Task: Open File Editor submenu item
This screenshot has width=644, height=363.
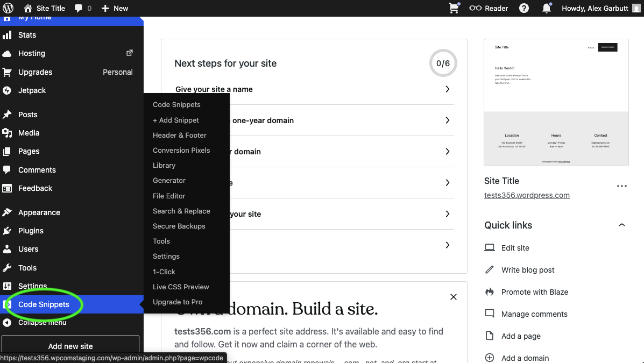Action: pos(169,196)
